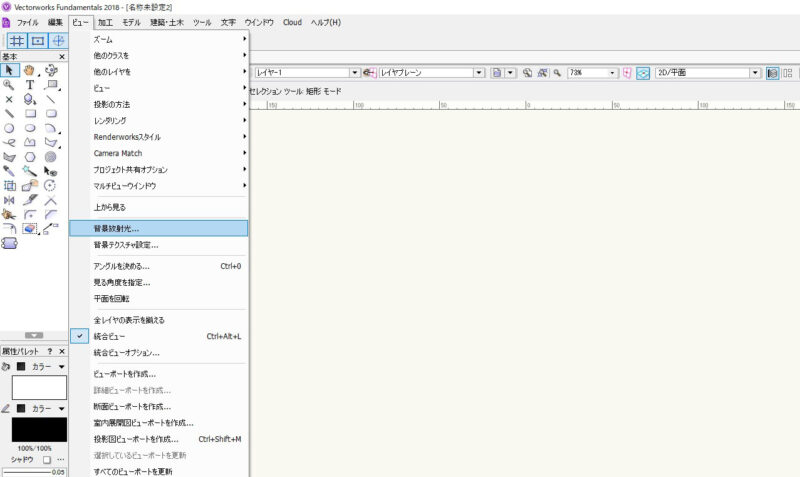Screen dimensions: 800x477
Task: Click the Fit to Objects zoom icon
Action: tap(542, 73)
